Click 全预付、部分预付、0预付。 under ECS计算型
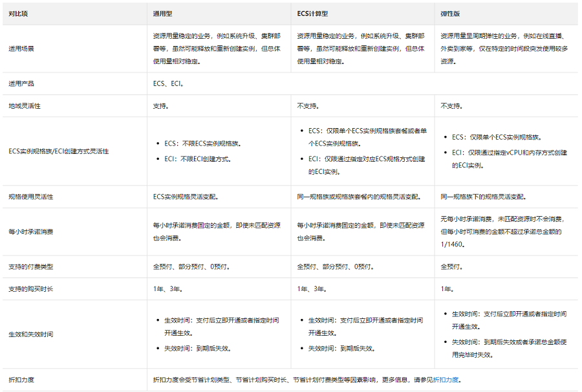Viewport: 582px width, 392px height. [336, 267]
